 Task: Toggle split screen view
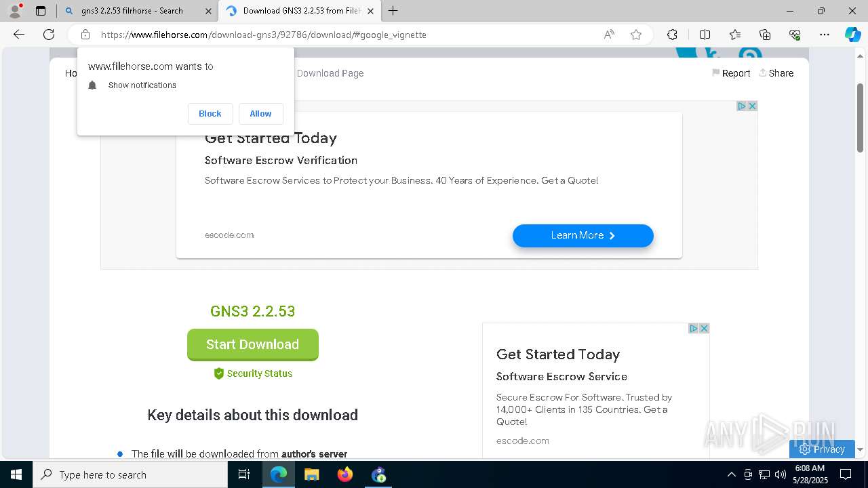point(705,35)
